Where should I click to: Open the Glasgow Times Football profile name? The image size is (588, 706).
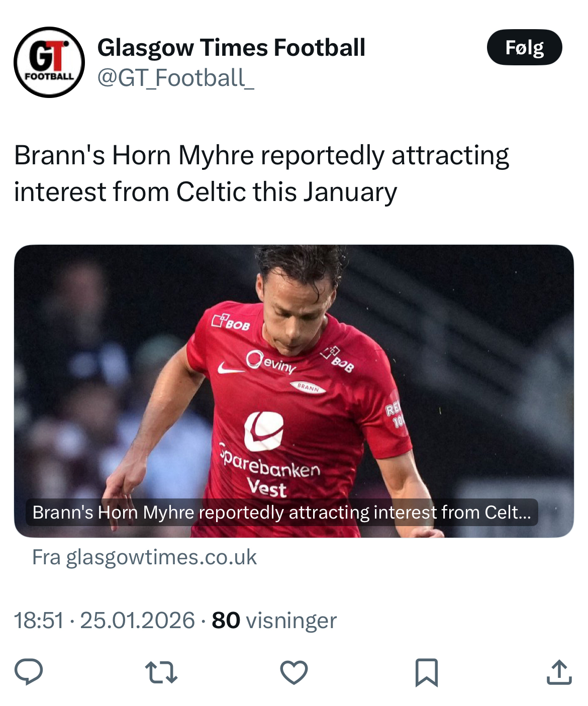[x=231, y=48]
